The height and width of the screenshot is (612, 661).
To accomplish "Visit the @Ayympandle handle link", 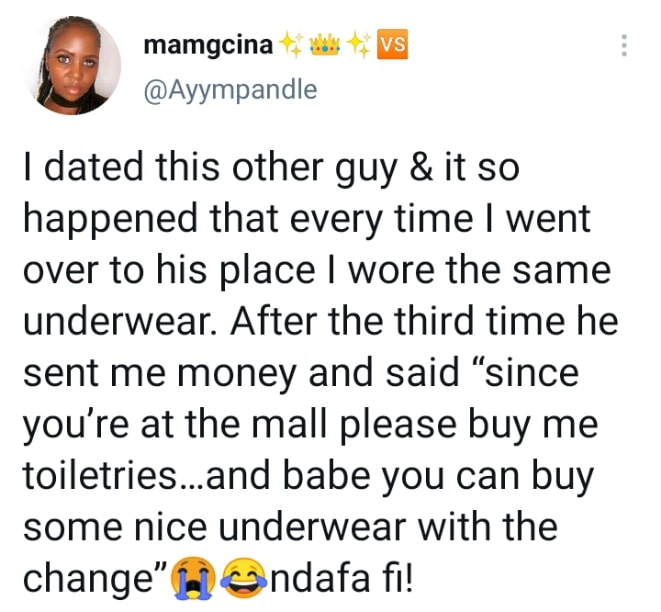I will (231, 89).
